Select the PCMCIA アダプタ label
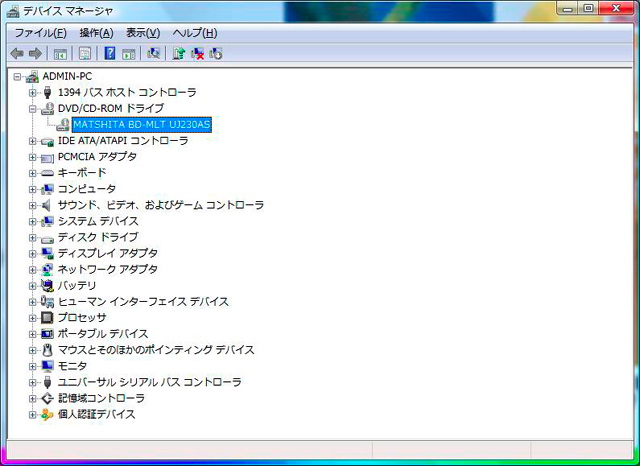Image resolution: width=640 pixels, height=466 pixels. click(x=97, y=157)
